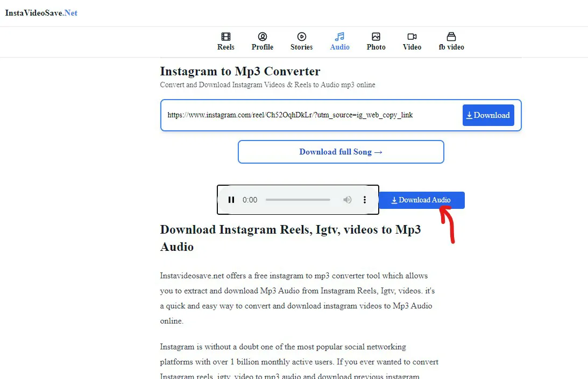
Task: Click the Instagram to Mp3 Converter heading
Action: pyautogui.click(x=240, y=71)
